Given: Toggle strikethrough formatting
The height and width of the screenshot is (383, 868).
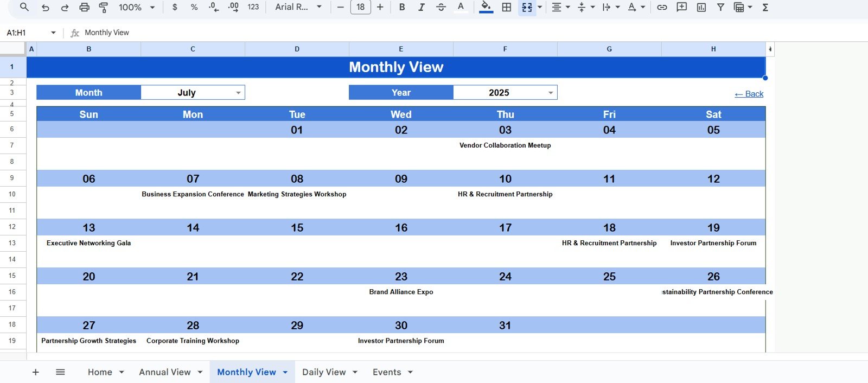Looking at the screenshot, I should [x=441, y=7].
